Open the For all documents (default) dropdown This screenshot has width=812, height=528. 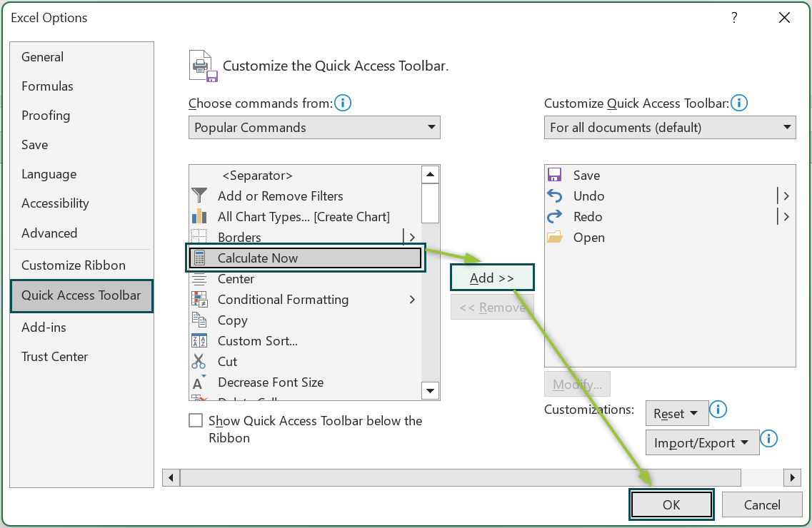(670, 127)
